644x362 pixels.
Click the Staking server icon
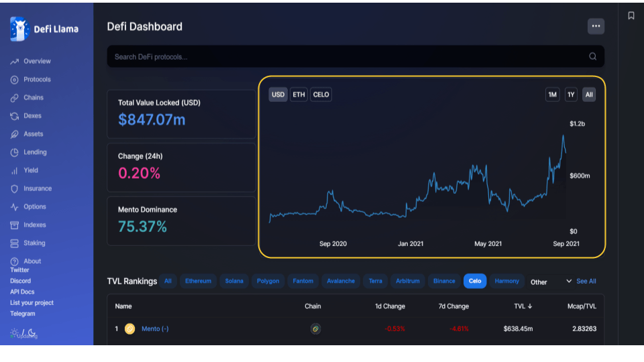[14, 243]
